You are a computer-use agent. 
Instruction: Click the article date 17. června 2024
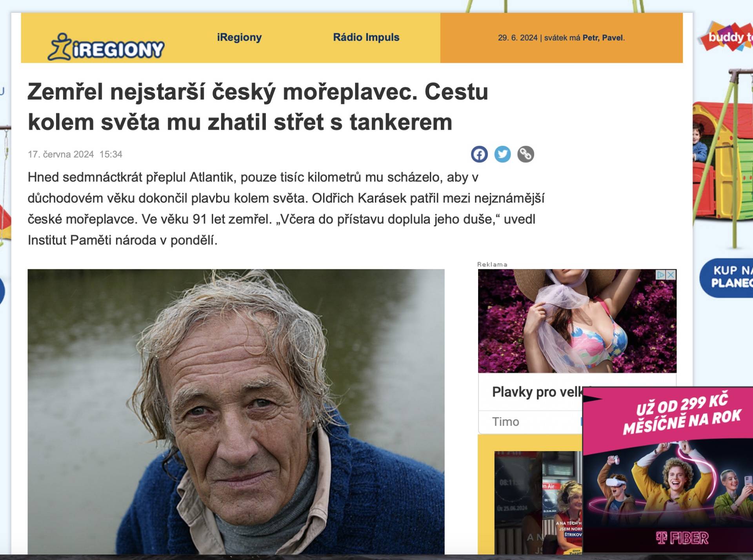(x=61, y=154)
